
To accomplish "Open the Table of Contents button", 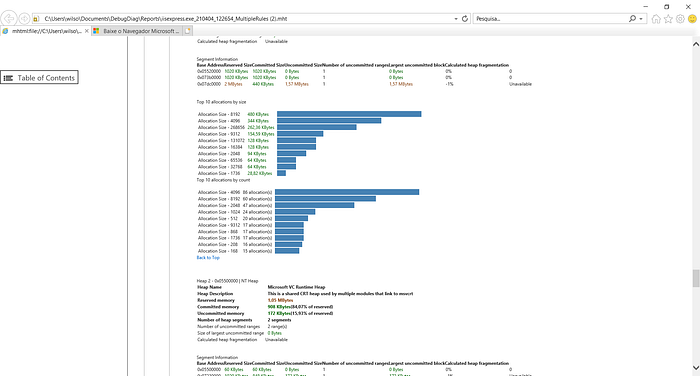I will 39,78.
